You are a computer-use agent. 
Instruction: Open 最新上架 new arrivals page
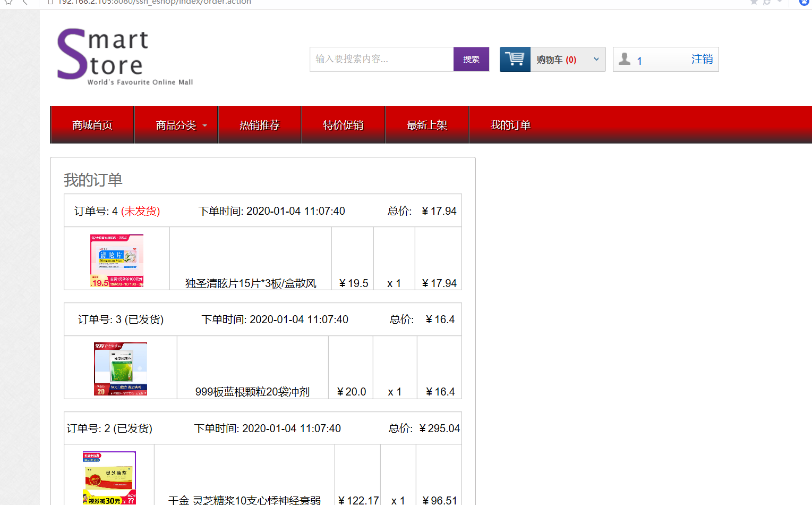tap(427, 125)
